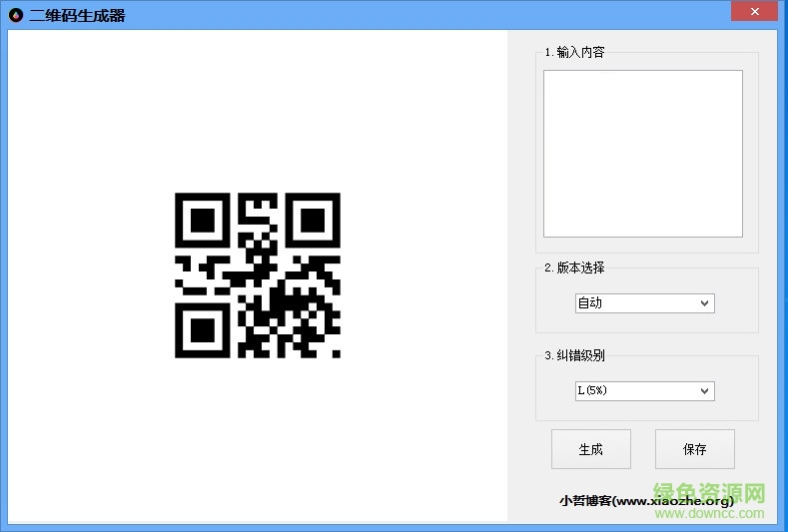788x532 pixels.
Task: Click the 小哲博客(www.xiaozhe.org) text
Action: tap(647, 500)
